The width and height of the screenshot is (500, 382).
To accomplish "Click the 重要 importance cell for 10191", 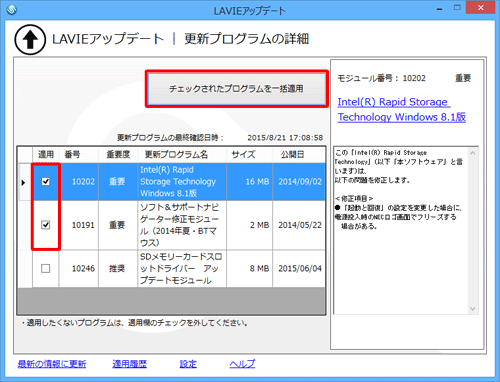I will pyautogui.click(x=118, y=225).
